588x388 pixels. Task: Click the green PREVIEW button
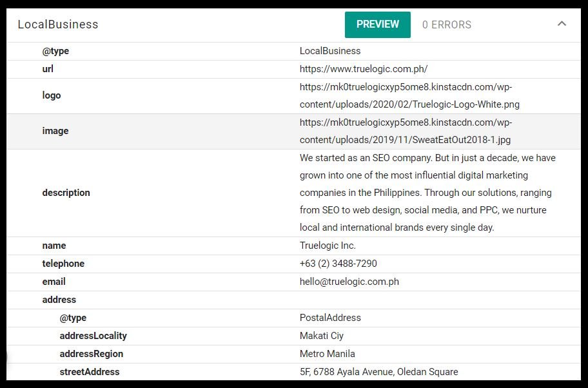378,24
